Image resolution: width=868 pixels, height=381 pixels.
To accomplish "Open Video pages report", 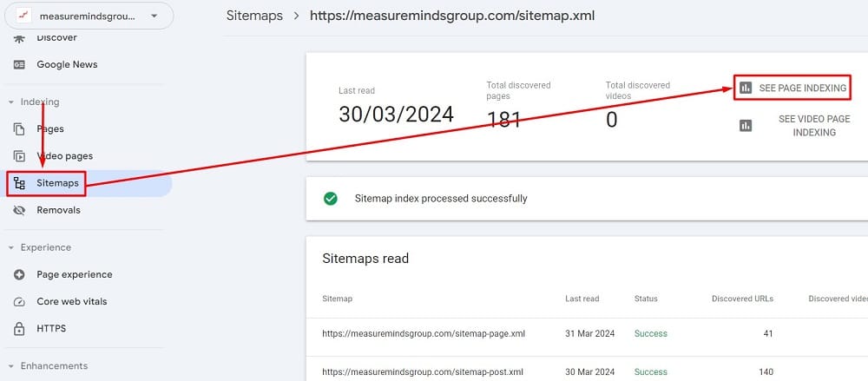I will [65, 156].
